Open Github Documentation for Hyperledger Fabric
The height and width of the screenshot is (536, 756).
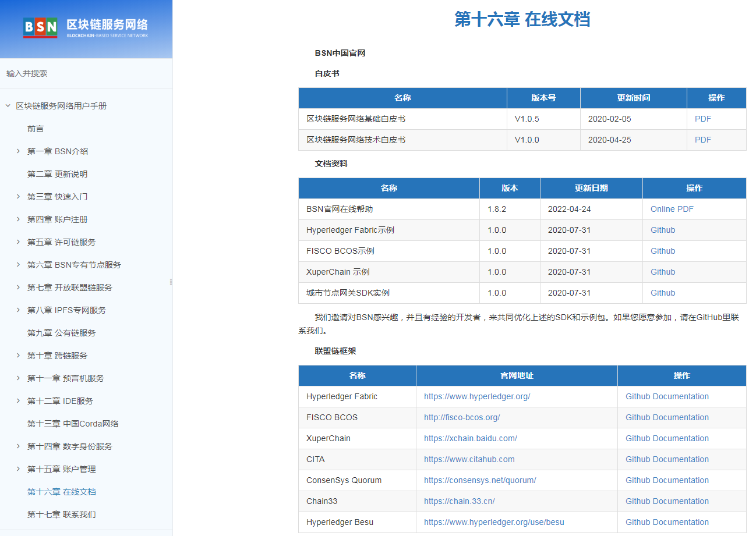[667, 396]
